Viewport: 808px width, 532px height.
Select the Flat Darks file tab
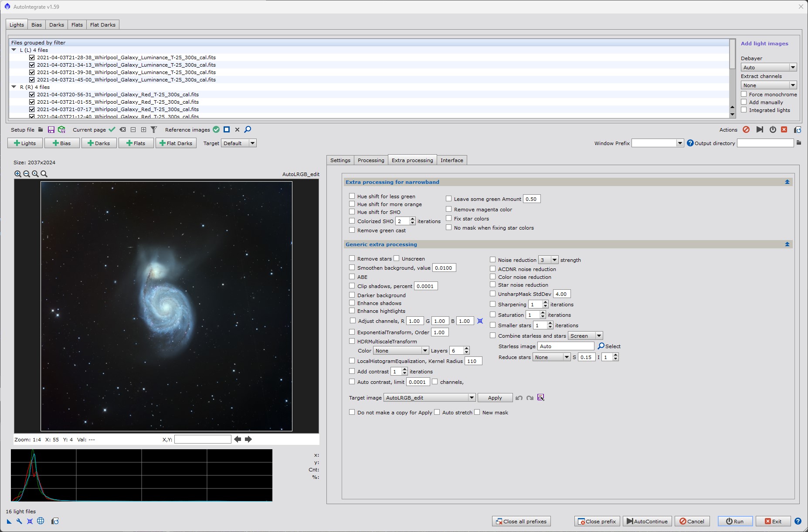[x=103, y=25]
